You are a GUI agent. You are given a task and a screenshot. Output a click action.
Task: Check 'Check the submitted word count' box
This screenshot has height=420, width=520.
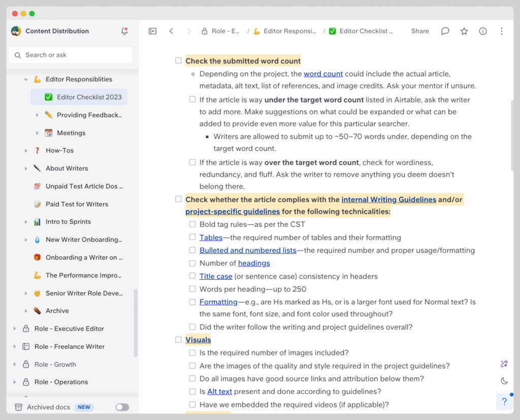(x=178, y=60)
